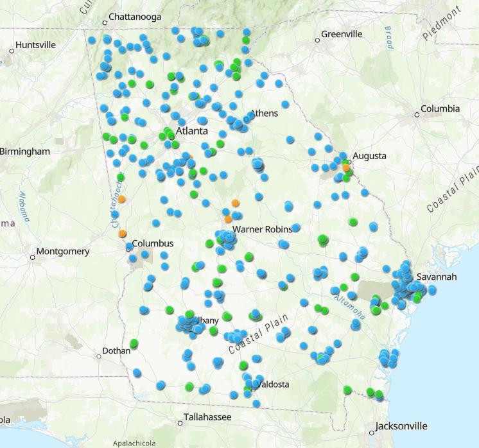Click the Atlanta map label

click(x=192, y=131)
